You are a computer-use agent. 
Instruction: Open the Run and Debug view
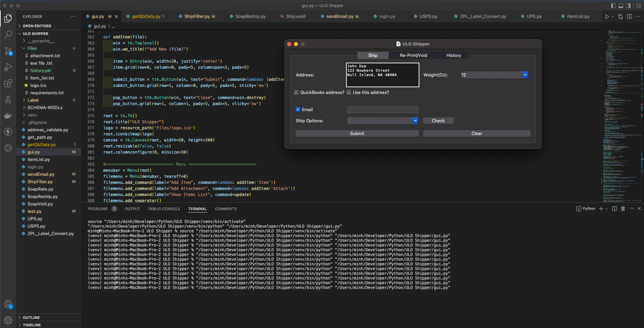[x=8, y=67]
